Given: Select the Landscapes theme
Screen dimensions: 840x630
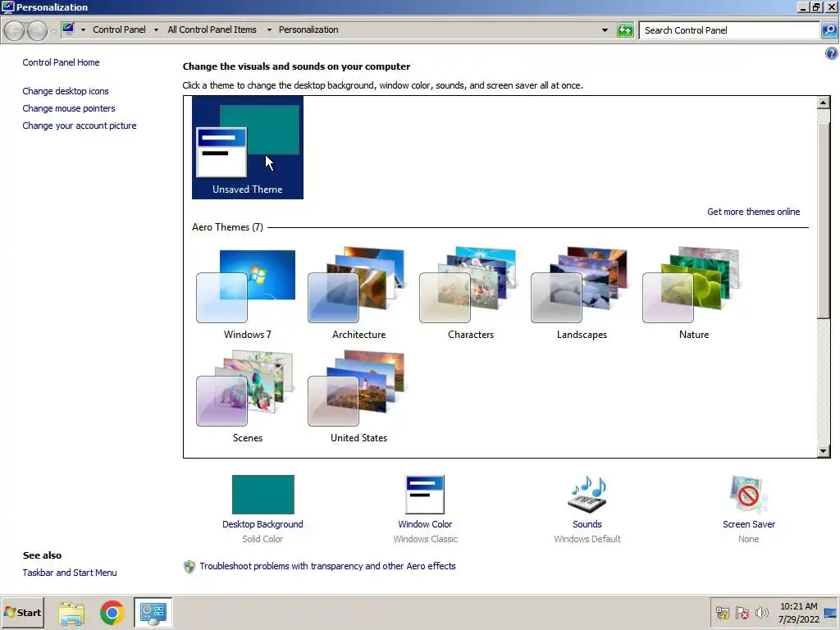Looking at the screenshot, I should [x=582, y=294].
